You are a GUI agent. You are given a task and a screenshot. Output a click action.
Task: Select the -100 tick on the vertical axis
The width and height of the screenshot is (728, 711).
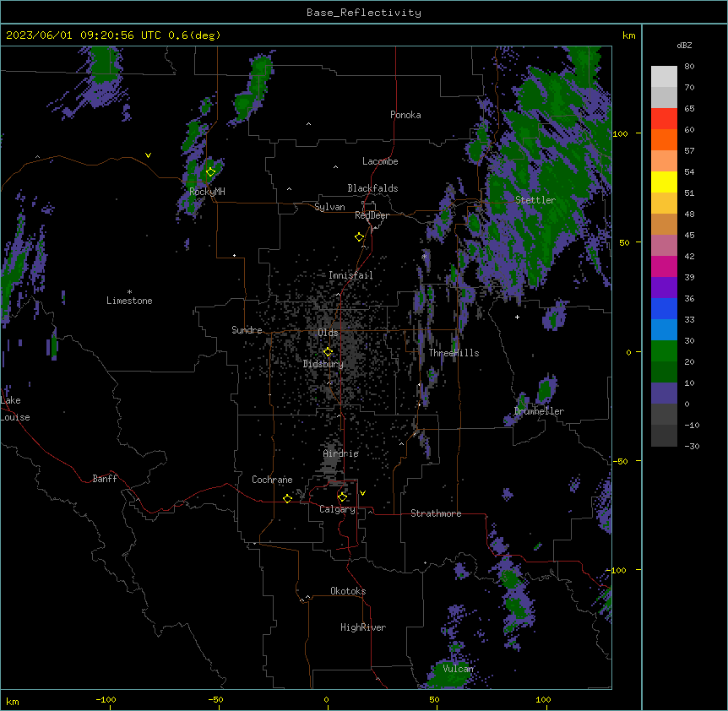(617, 570)
